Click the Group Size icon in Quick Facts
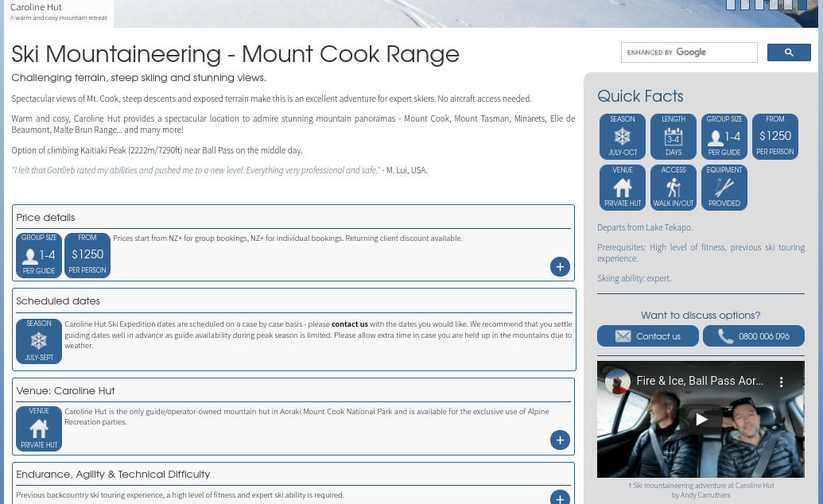This screenshot has height=504, width=823. [x=724, y=137]
